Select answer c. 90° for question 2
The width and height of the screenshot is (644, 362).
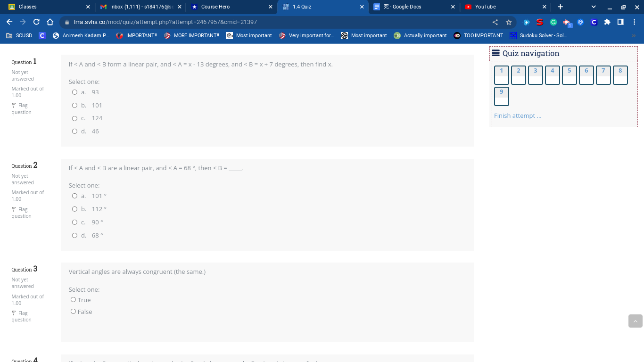click(74, 222)
